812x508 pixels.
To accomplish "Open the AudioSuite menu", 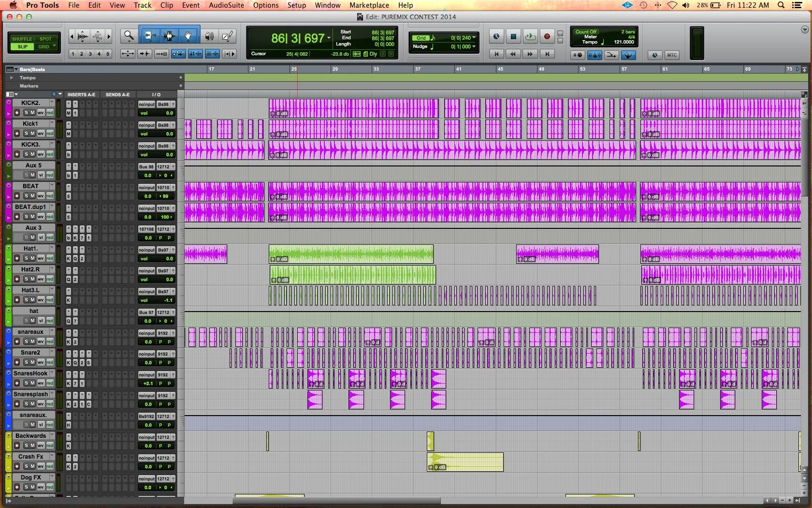I will click(x=226, y=5).
